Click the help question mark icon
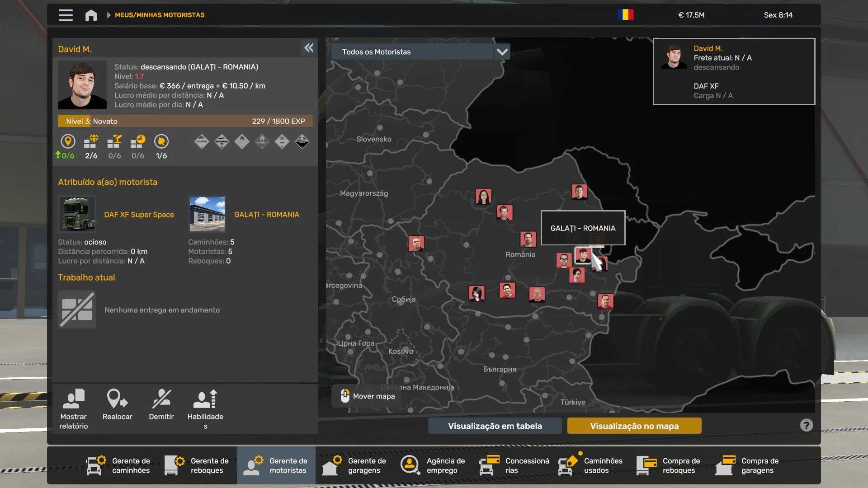 [806, 425]
